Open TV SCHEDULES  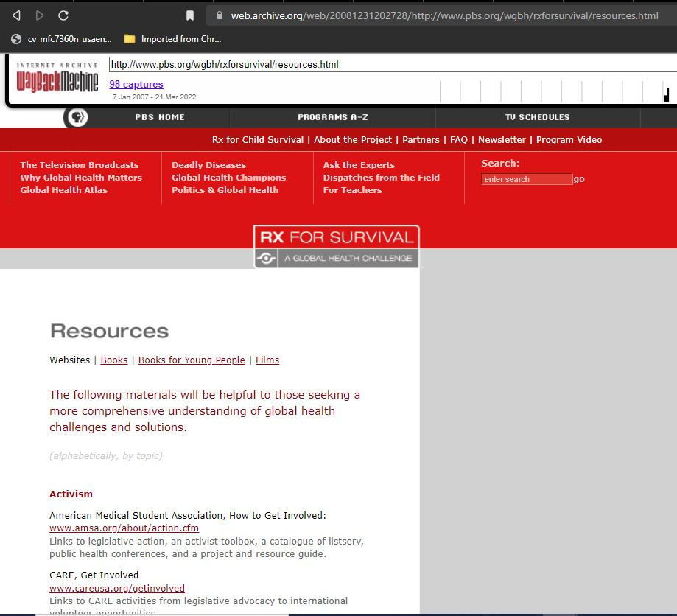538,117
